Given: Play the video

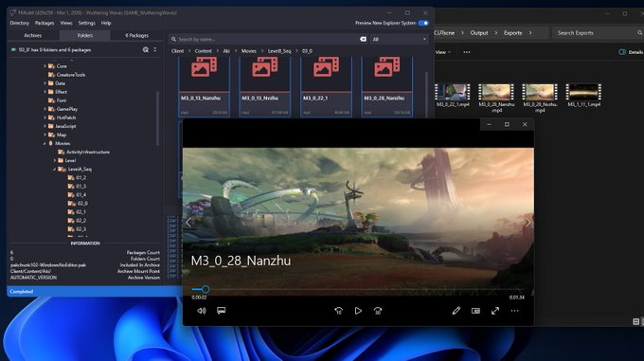Looking at the screenshot, I should click(358, 311).
